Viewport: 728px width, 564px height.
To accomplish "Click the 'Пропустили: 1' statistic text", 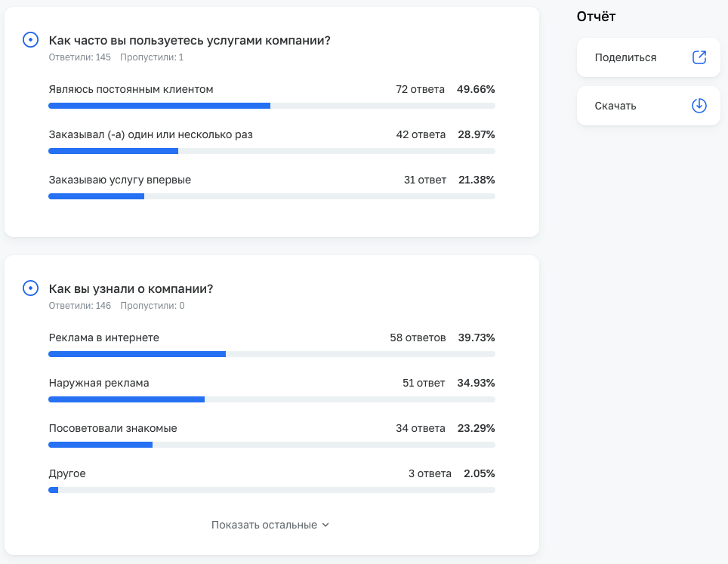I will [x=152, y=57].
